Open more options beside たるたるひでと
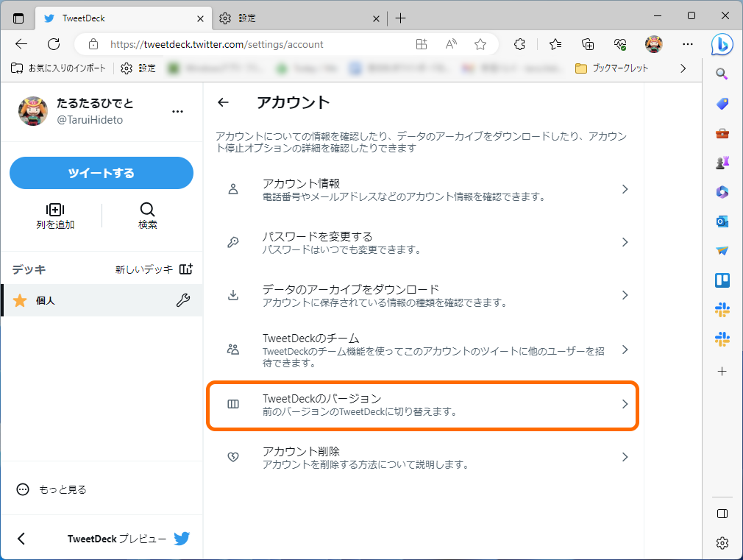The image size is (743, 560). [x=177, y=110]
